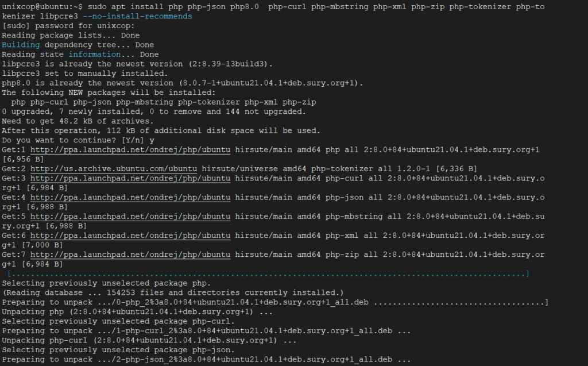This screenshot has height=366, width=588.
Task: Open the us.archive.ubuntu.com/ubuntu link
Action: coord(114,169)
